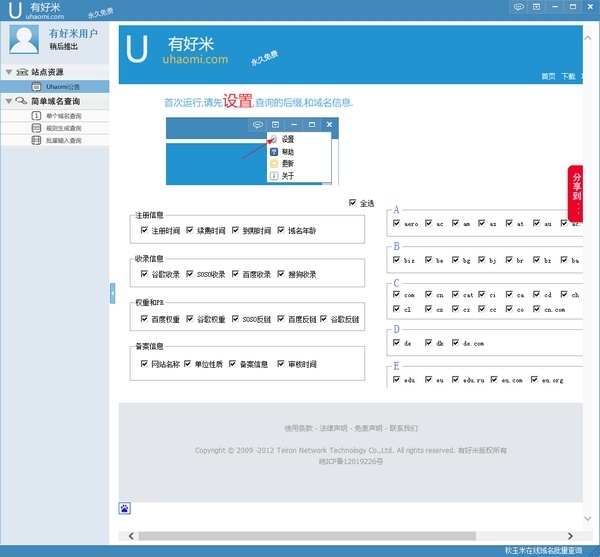The image size is (600, 557).
Task: Select Uhaomi公告 in the sidebar
Action: [55, 87]
